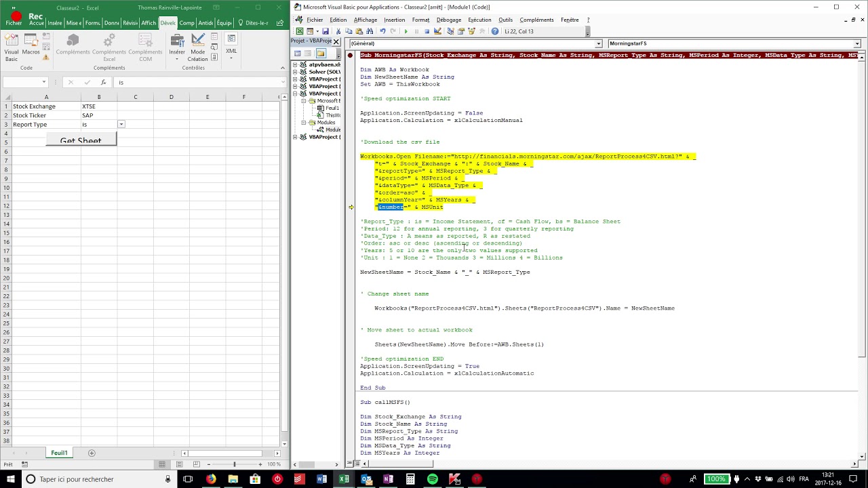Open the Macros dialog from ribbon
The image size is (868, 488).
pos(31,44)
